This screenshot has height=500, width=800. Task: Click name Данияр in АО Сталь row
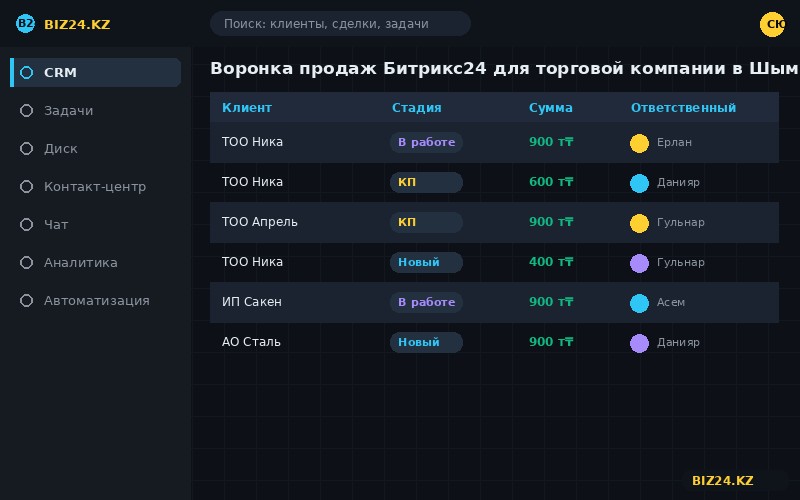point(678,343)
